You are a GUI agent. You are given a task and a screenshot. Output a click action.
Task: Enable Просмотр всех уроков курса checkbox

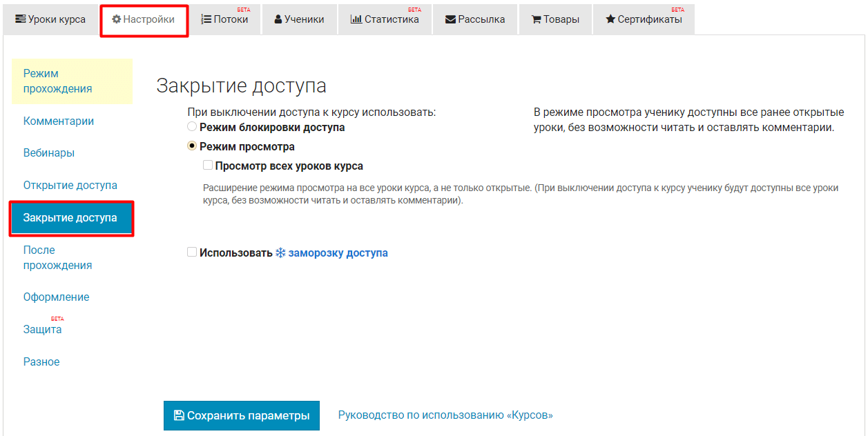(x=208, y=166)
